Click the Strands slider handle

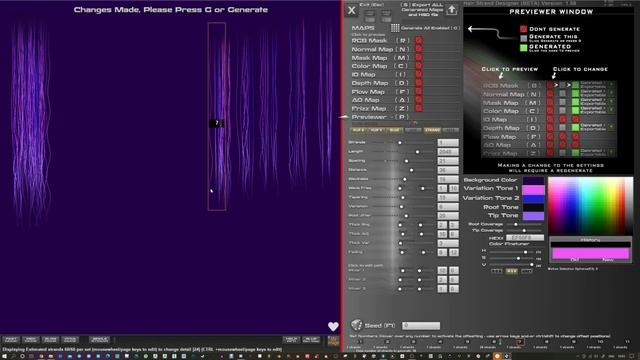point(400,142)
